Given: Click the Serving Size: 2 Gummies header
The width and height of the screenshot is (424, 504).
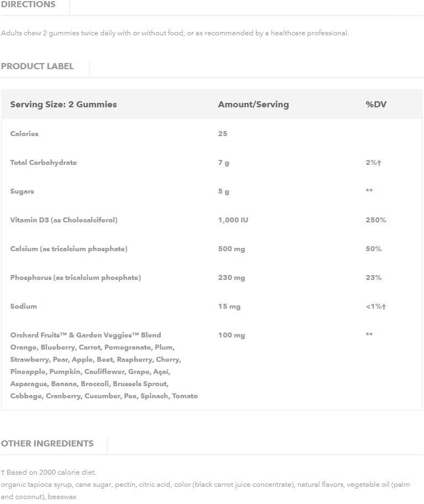Looking at the screenshot, I should tap(64, 105).
